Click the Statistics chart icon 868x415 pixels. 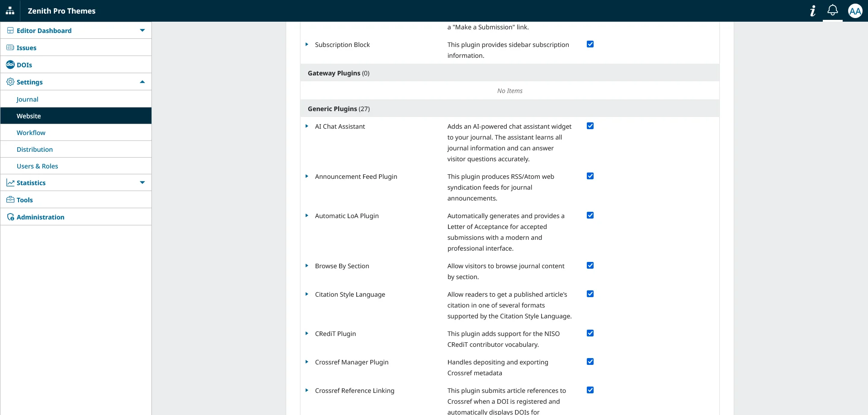pyautogui.click(x=10, y=182)
